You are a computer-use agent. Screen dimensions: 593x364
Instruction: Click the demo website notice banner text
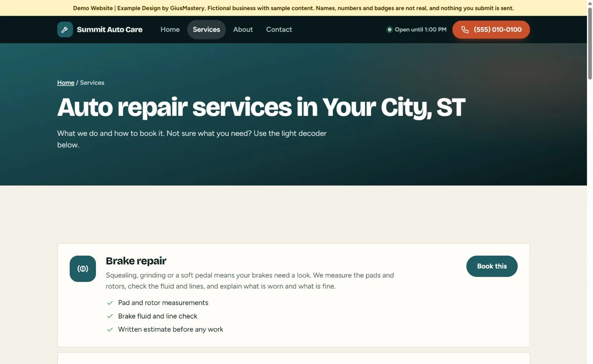[x=293, y=8]
